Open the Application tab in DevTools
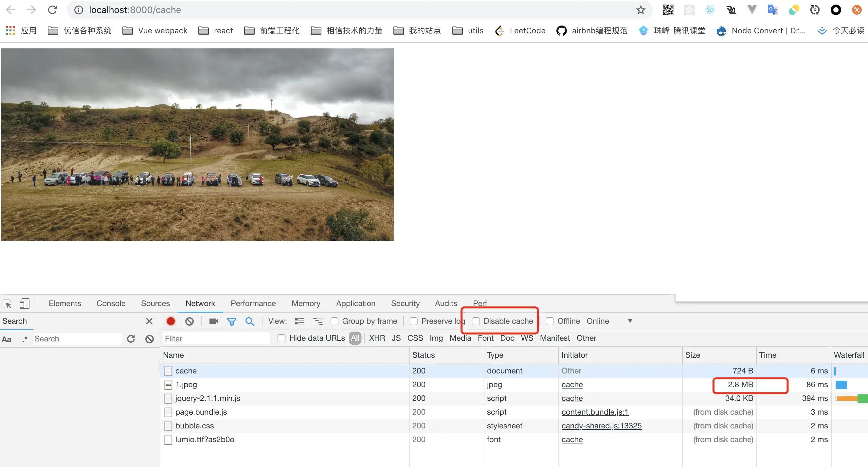The width and height of the screenshot is (868, 467). click(x=355, y=303)
